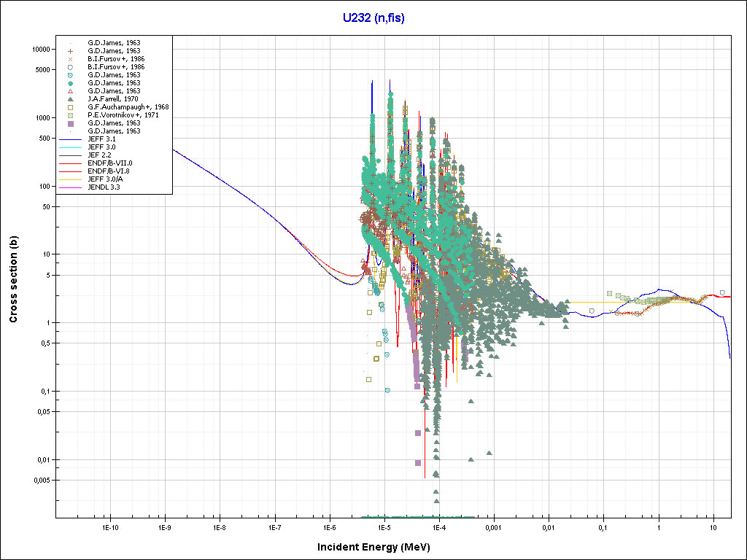Click the magenta JENDL 3.3 line swatch

(71, 187)
